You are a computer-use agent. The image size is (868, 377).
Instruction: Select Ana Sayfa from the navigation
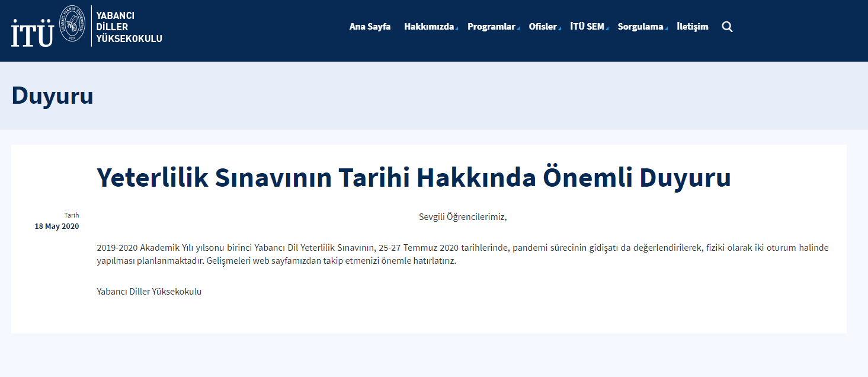370,26
